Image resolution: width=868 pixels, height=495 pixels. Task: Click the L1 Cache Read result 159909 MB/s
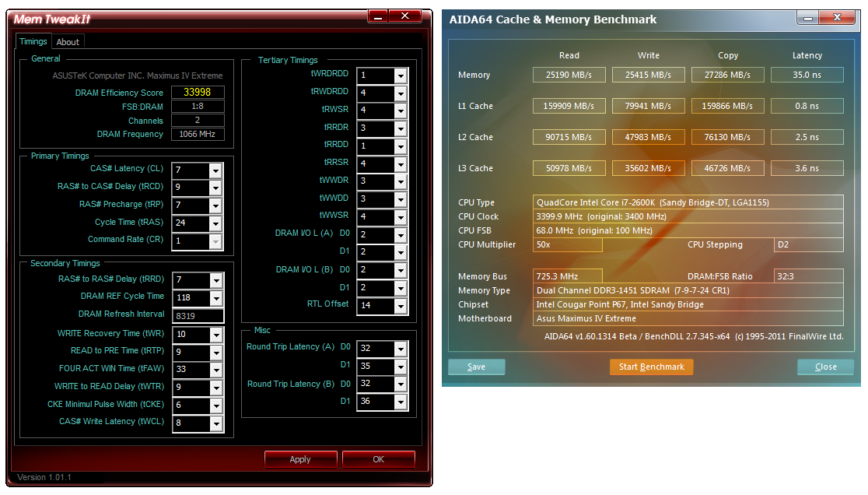click(569, 106)
